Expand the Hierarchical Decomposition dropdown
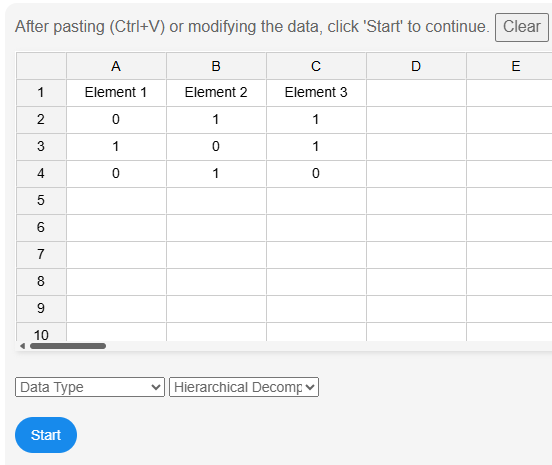The height and width of the screenshot is (465, 552). [x=244, y=387]
